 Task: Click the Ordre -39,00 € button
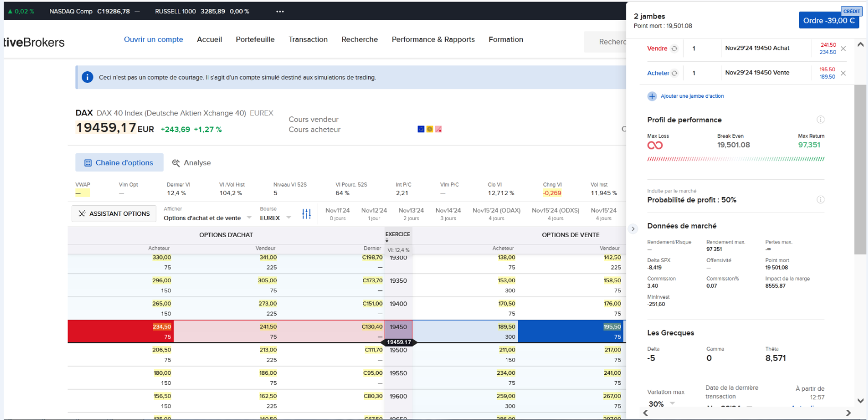[828, 21]
